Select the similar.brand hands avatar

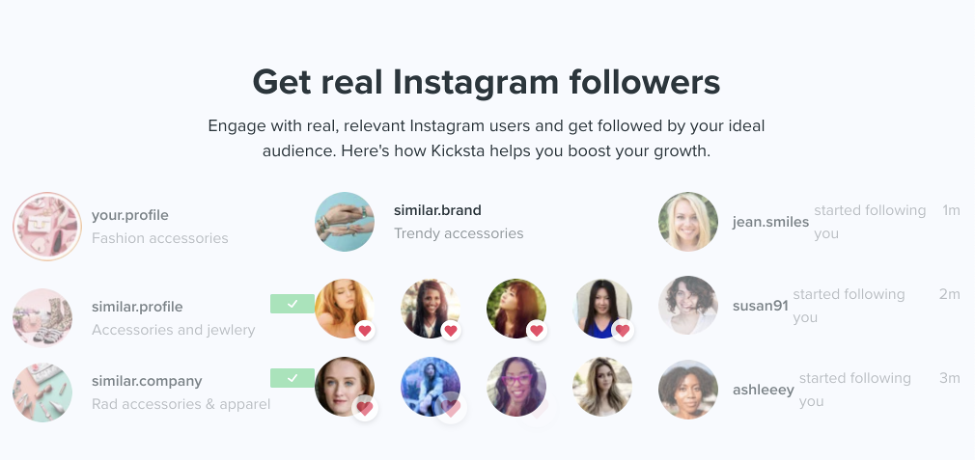[345, 222]
